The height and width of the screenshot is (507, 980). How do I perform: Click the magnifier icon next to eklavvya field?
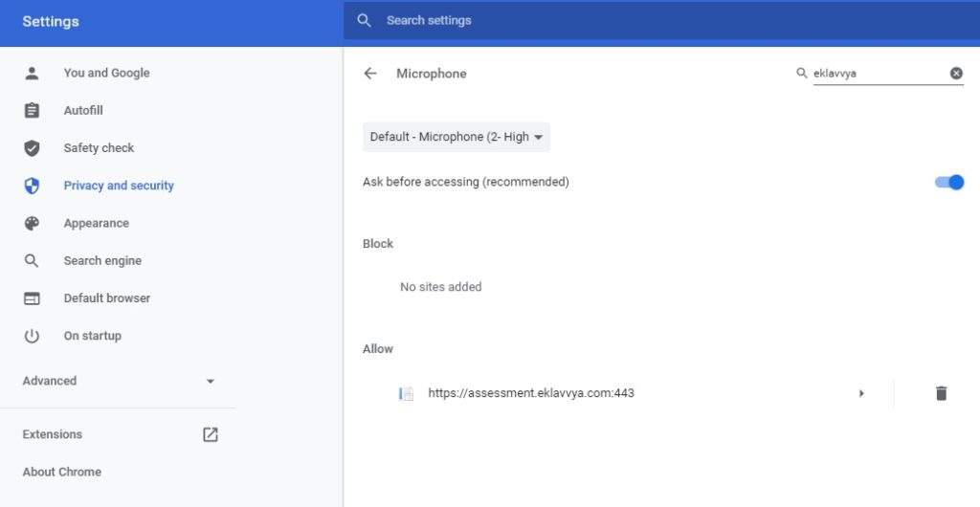802,73
